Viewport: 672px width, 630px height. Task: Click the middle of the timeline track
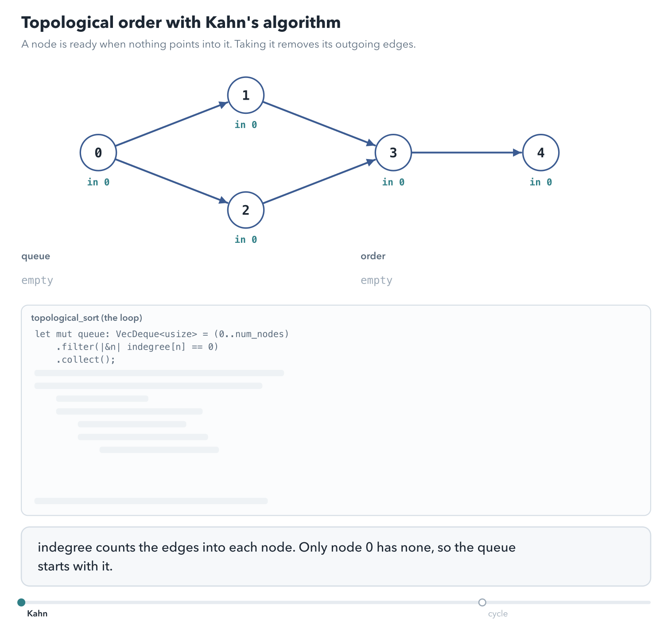pyautogui.click(x=336, y=603)
